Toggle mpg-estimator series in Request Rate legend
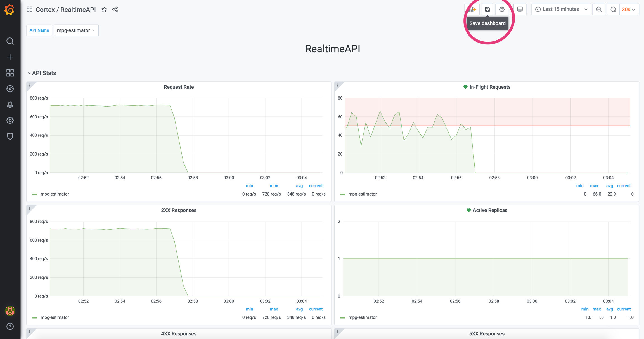This screenshot has height=339, width=644. tap(55, 194)
